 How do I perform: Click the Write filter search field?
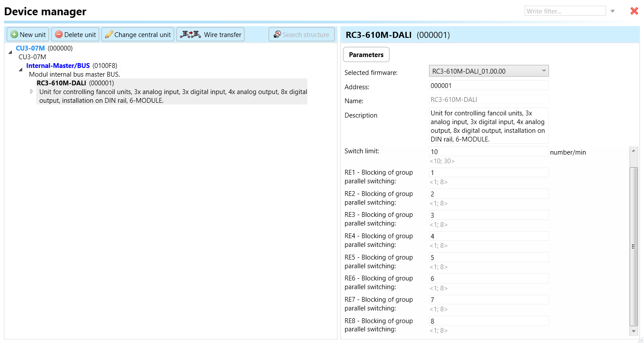click(565, 11)
